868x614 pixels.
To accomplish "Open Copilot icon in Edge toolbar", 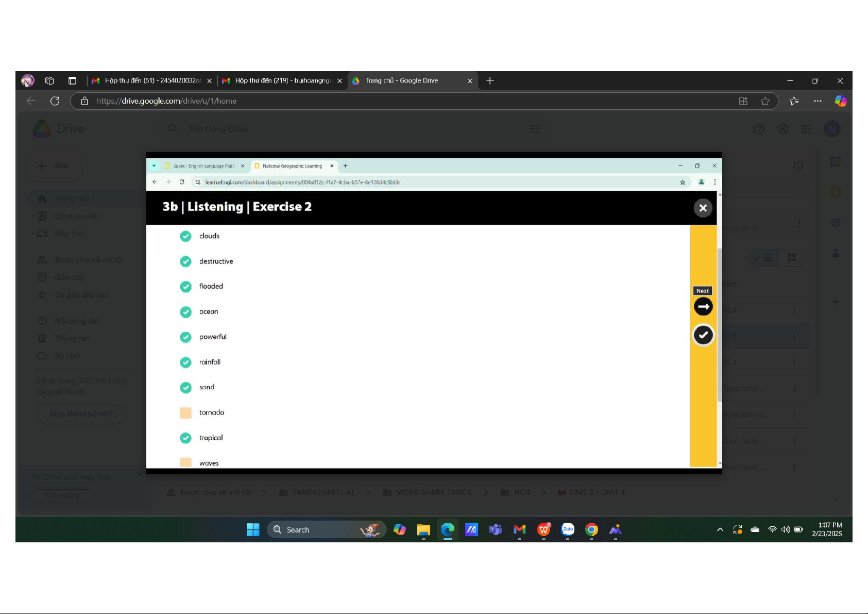I will point(840,101).
